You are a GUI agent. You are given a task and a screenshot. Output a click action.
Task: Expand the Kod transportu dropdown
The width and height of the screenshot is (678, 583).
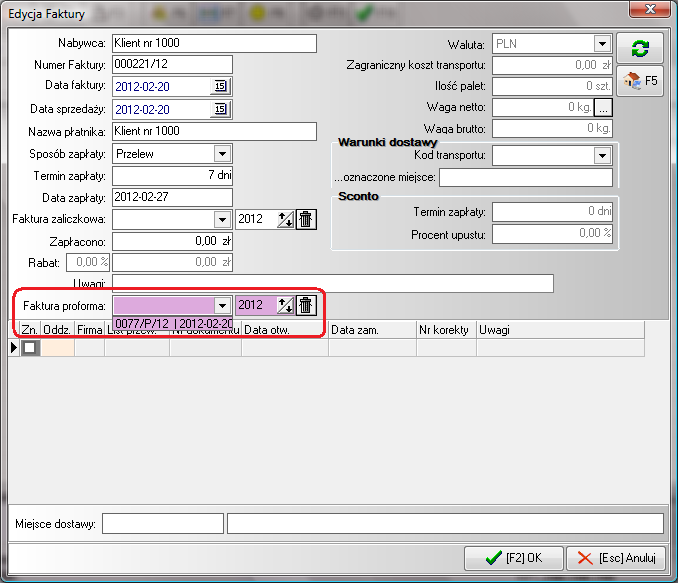pyautogui.click(x=601, y=156)
